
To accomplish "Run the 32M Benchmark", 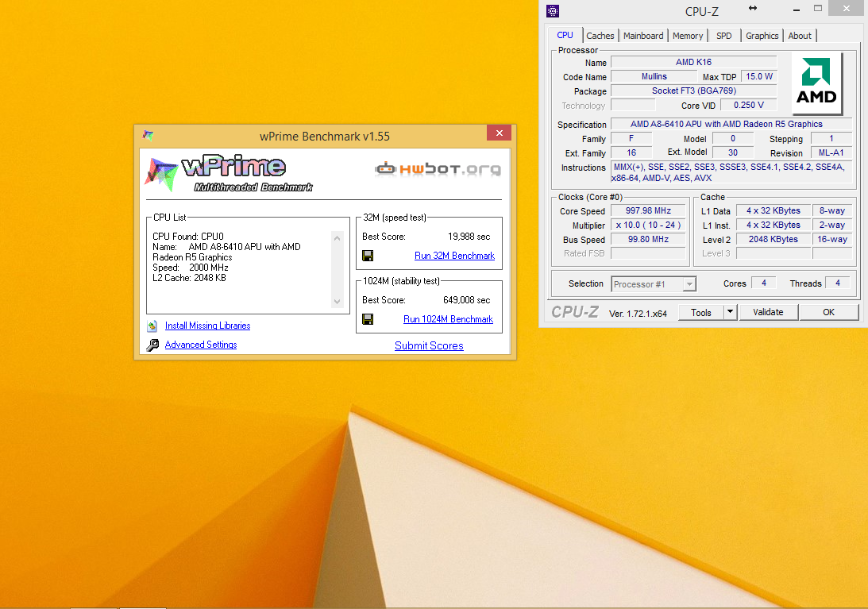I will click(x=454, y=256).
